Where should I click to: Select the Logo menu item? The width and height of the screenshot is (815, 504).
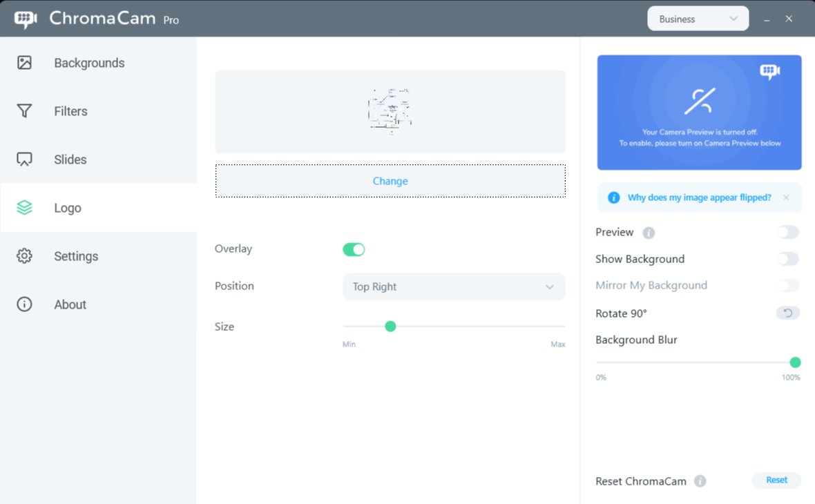coord(99,207)
